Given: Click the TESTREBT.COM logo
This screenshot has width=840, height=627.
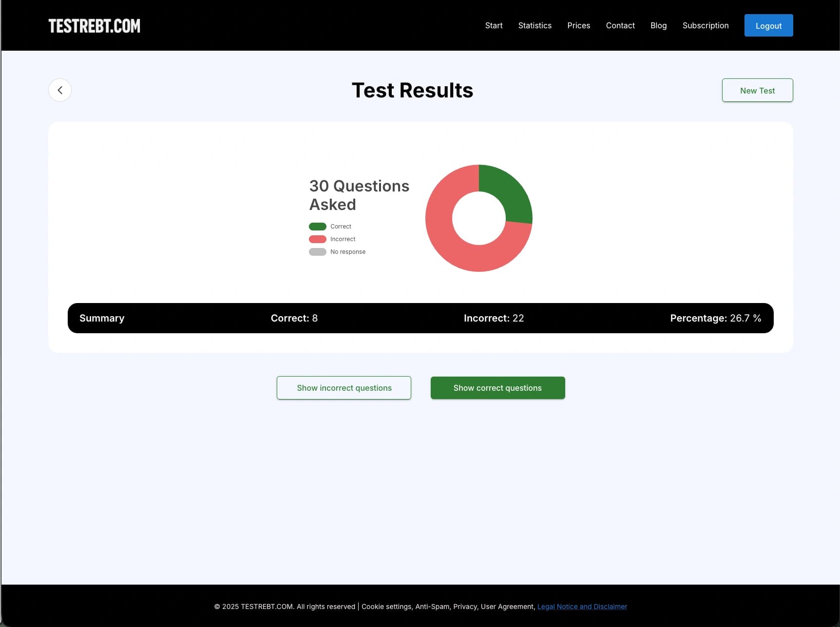Looking at the screenshot, I should click(x=94, y=26).
